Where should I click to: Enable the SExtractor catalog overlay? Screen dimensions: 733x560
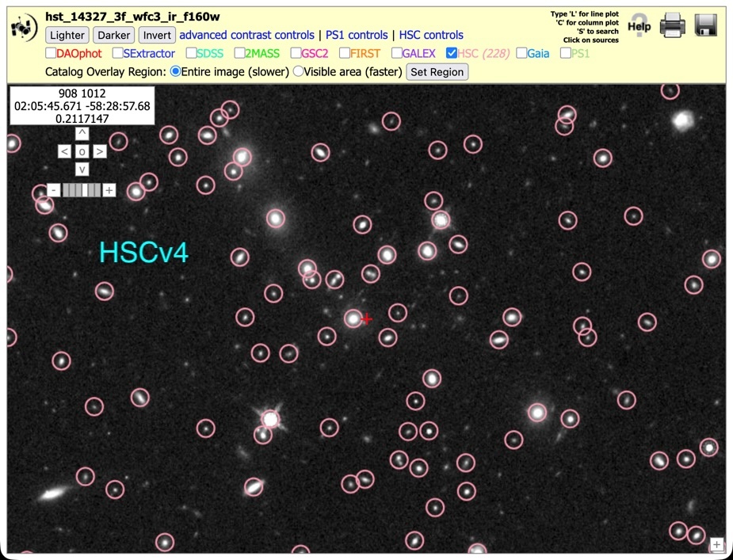click(117, 53)
